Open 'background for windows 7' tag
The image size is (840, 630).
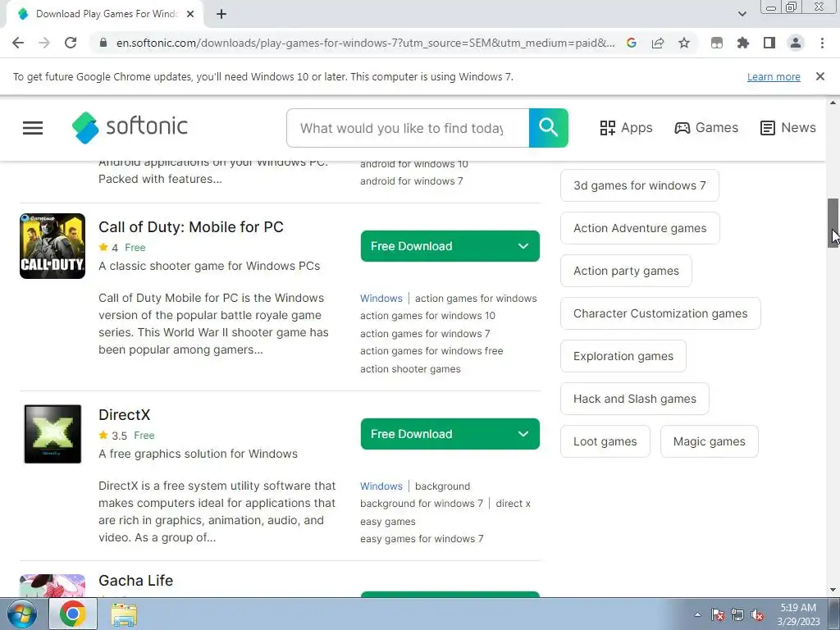pos(422,504)
